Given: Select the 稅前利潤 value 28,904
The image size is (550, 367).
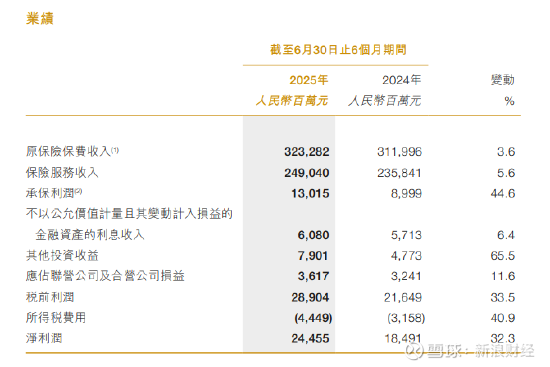Looking at the screenshot, I should pyautogui.click(x=310, y=298).
